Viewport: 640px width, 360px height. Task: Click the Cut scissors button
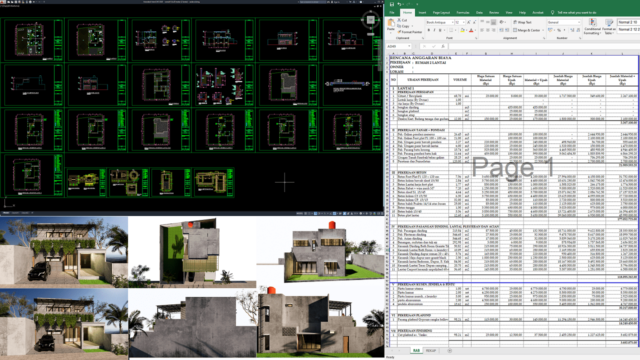(x=402, y=20)
